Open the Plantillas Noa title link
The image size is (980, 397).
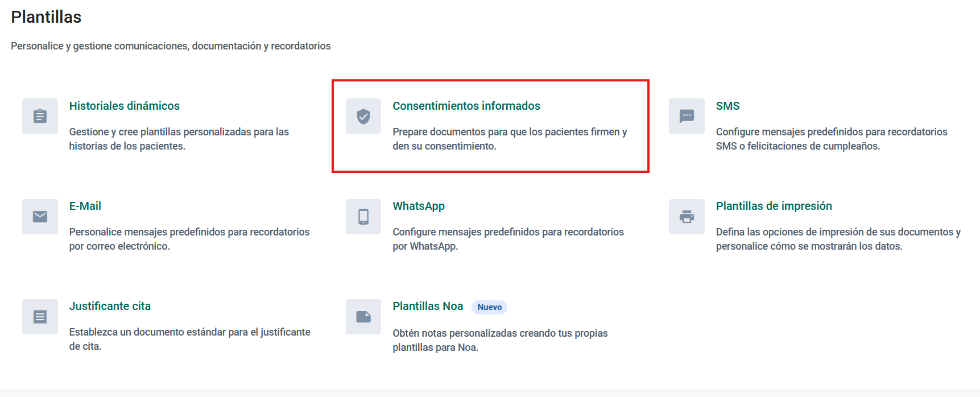click(427, 306)
